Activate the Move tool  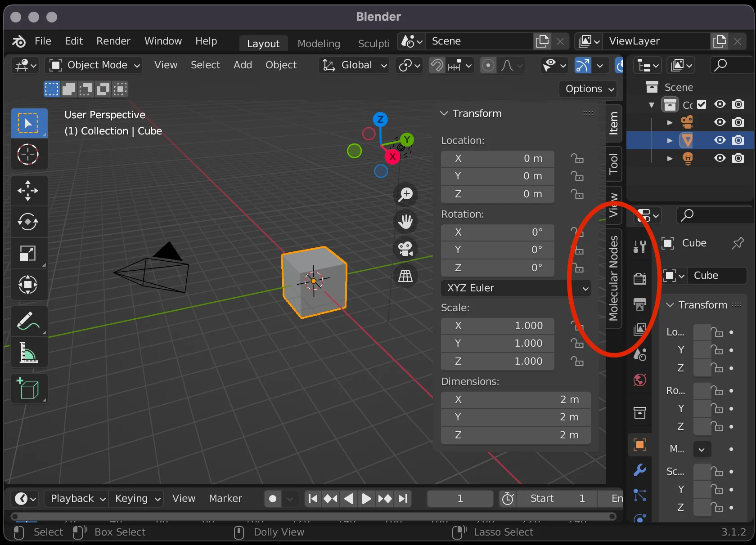[29, 191]
